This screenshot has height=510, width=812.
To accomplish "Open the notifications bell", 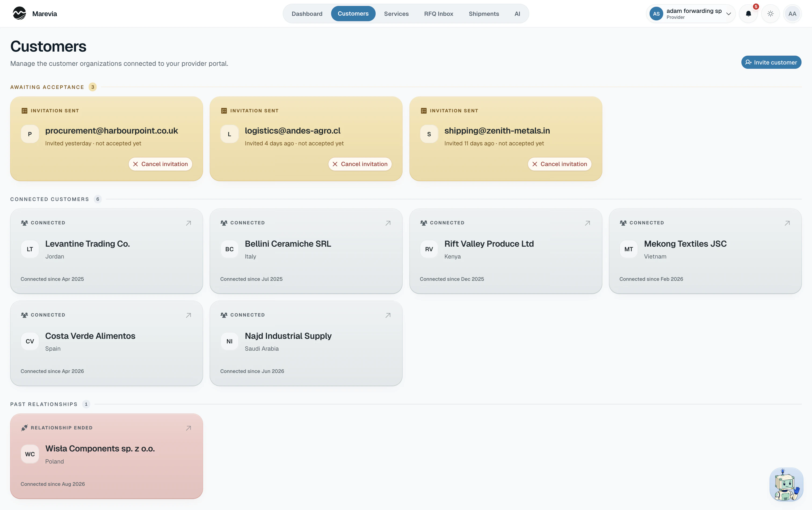I will pyautogui.click(x=748, y=14).
